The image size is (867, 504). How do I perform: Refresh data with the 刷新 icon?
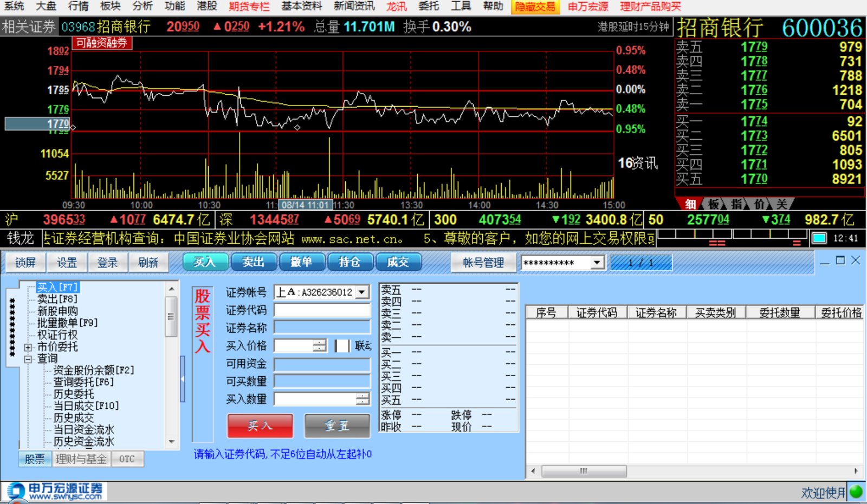pyautogui.click(x=148, y=263)
